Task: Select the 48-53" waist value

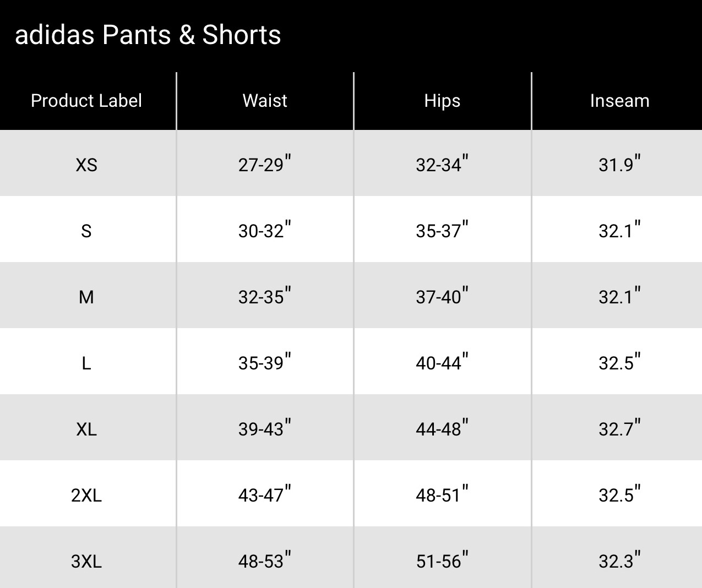Action: tap(265, 561)
